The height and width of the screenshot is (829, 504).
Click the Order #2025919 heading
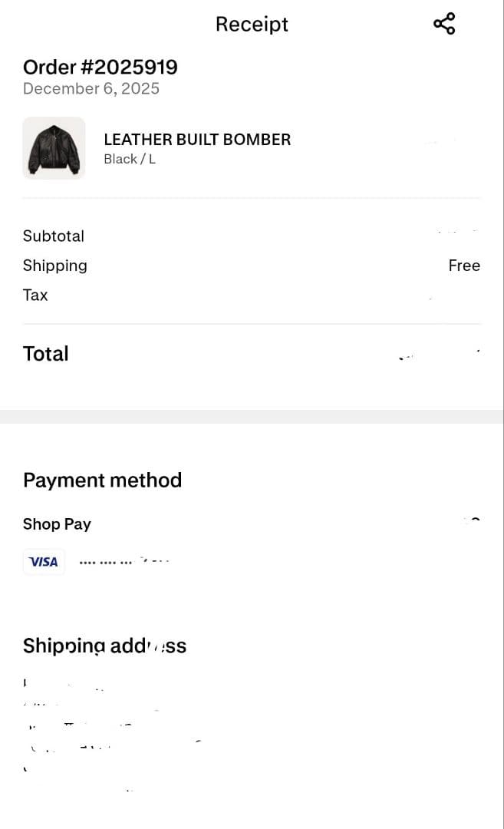pyautogui.click(x=100, y=68)
